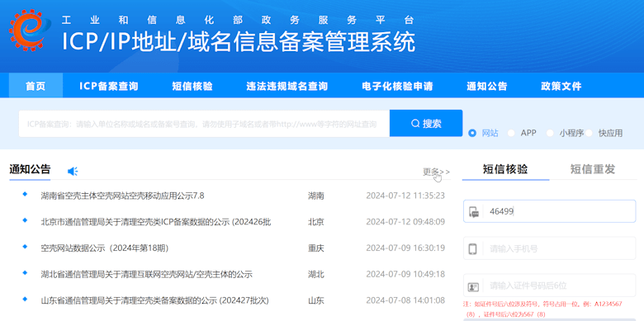Open notice 山东省通信管理局关于清理空壳类备案数据的公示
The height and width of the screenshot is (321, 644).
pos(155,300)
